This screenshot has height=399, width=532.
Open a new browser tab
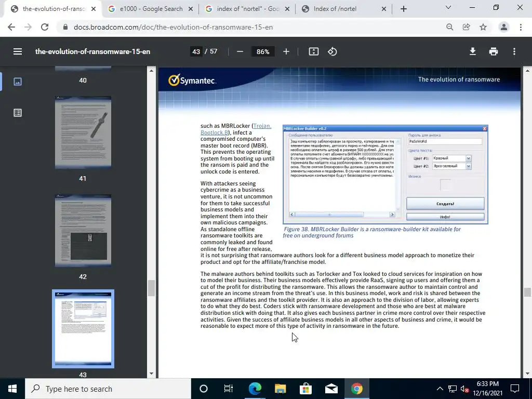(x=403, y=9)
